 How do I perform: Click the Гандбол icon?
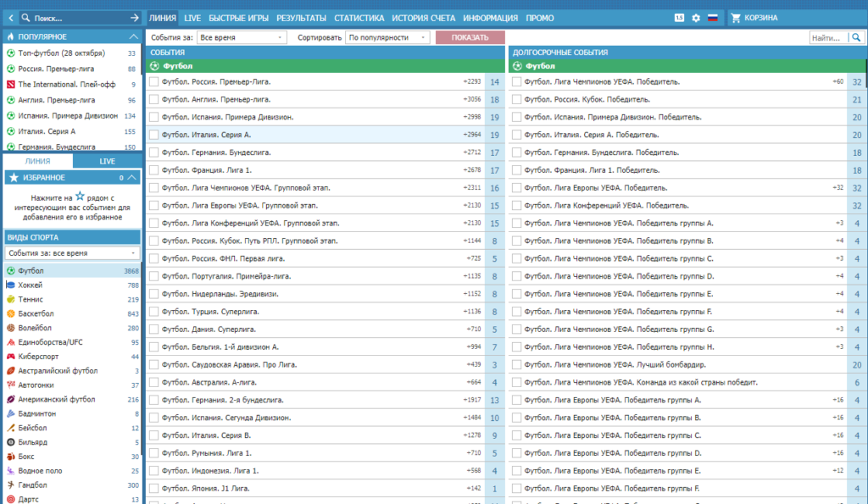pos(10,485)
